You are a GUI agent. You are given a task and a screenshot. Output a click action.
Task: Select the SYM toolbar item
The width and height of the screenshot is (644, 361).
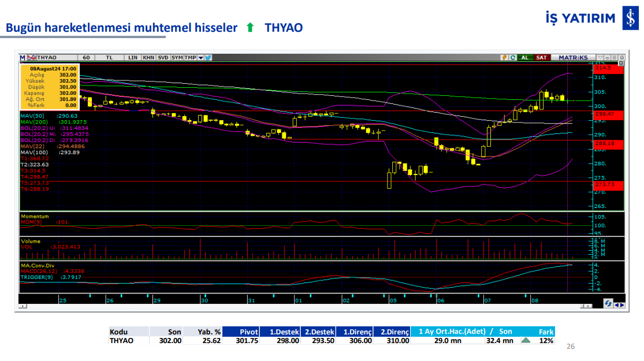click(177, 58)
